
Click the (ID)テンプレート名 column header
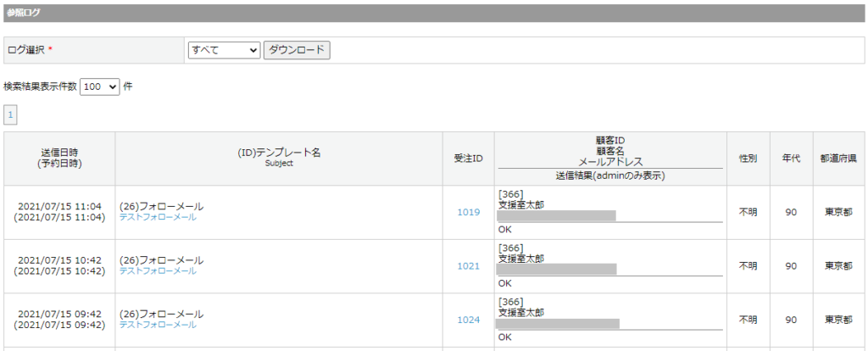(279, 159)
